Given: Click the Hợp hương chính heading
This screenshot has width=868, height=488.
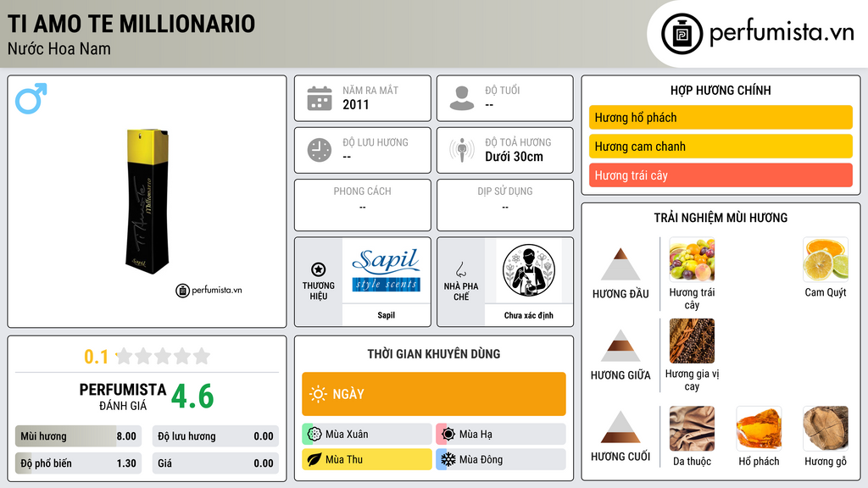Looking at the screenshot, I should click(x=721, y=90).
